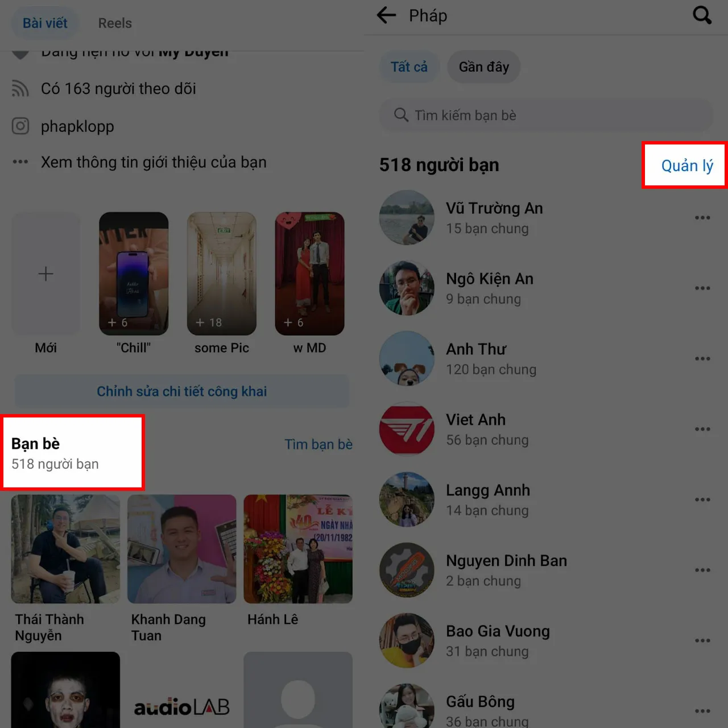This screenshot has height=728, width=728.
Task: Open the options dots for Anh Thư
Action: tap(702, 359)
